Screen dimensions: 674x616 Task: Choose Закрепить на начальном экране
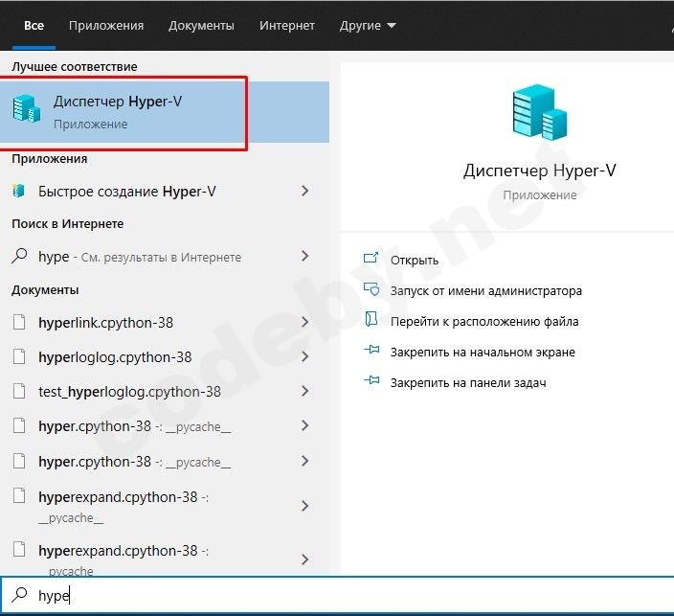pos(483,353)
